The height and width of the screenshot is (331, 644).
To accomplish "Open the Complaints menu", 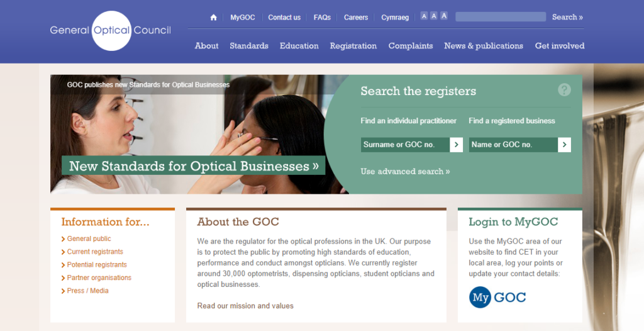I will (411, 46).
